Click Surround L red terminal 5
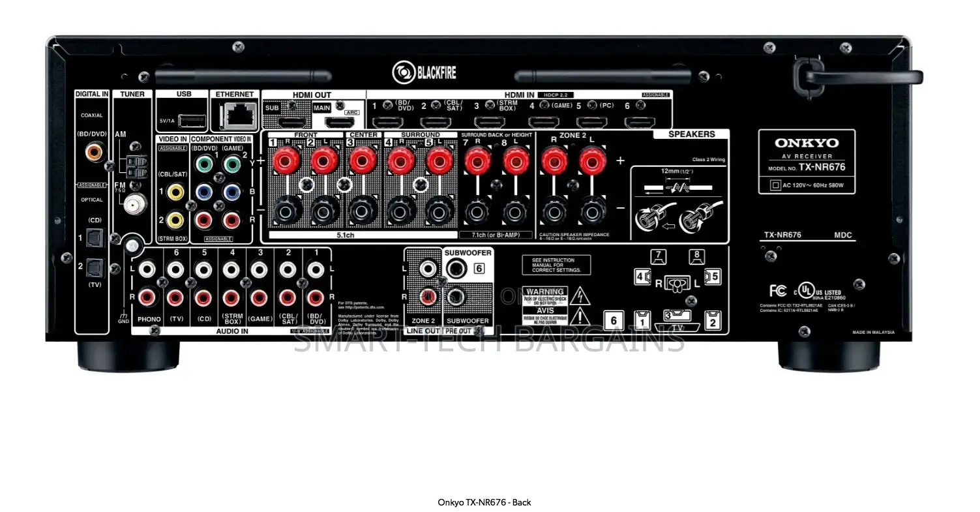 pos(439,160)
